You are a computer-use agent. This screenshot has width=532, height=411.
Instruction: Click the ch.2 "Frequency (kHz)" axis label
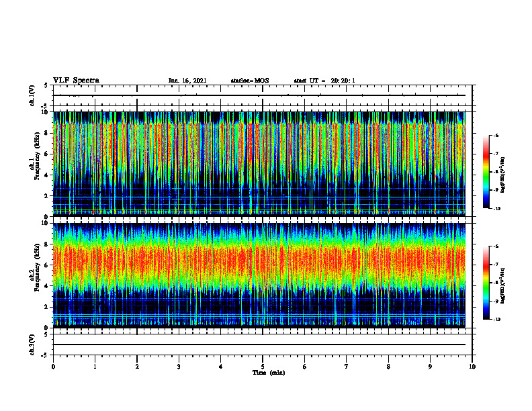[x=37, y=267]
